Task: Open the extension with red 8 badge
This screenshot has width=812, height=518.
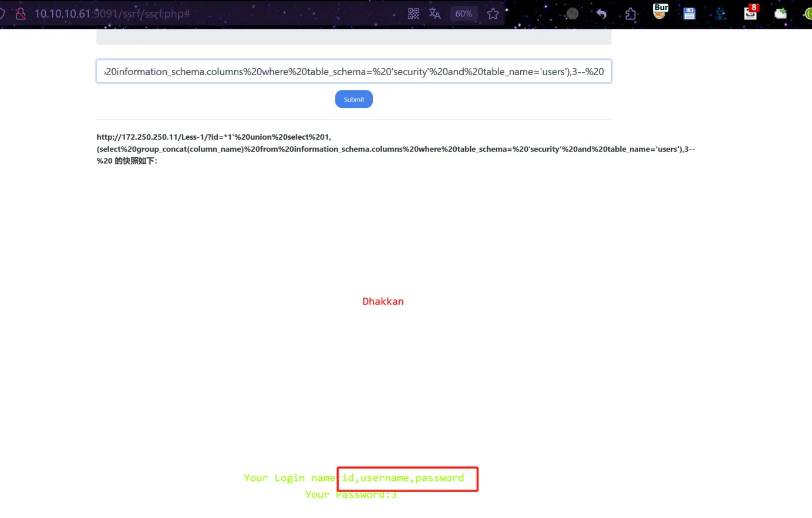Action: click(751, 12)
